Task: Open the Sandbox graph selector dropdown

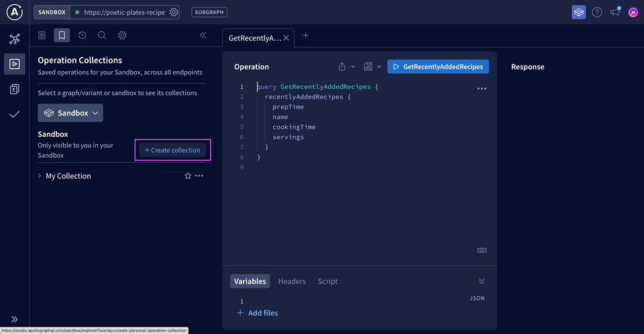Action: [70, 113]
